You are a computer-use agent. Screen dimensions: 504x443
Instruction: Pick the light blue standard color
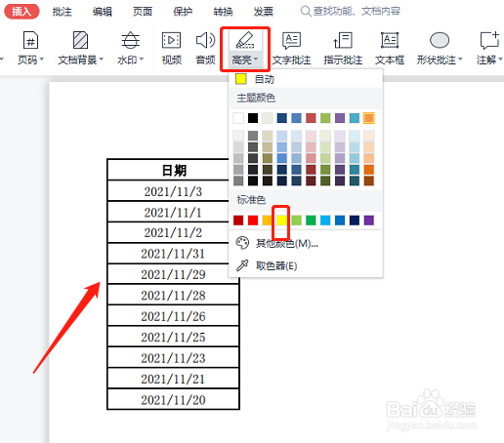coord(325,221)
